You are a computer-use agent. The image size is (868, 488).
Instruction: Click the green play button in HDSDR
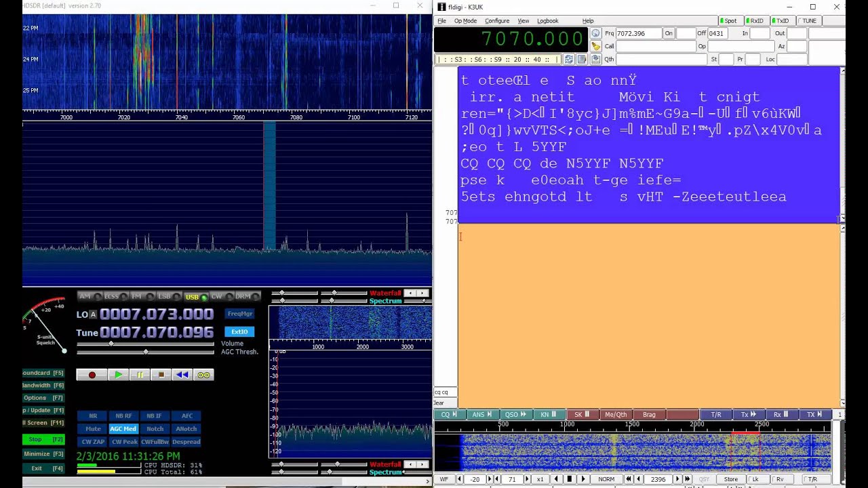[118, 375]
